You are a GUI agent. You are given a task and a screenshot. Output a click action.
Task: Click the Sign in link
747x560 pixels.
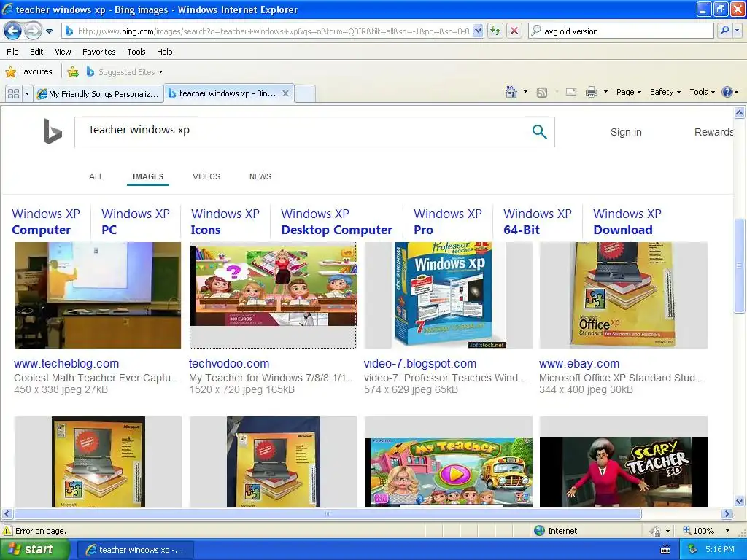tap(626, 132)
